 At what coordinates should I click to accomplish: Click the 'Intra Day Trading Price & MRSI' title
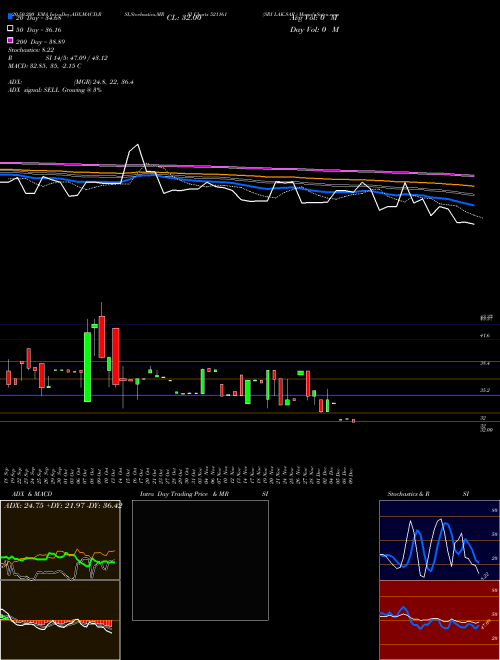tap(204, 494)
